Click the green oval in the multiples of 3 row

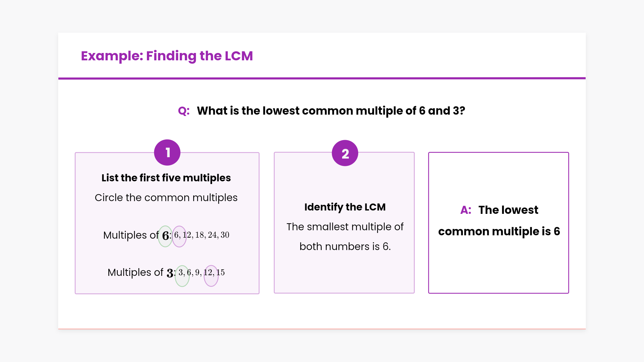point(182,276)
